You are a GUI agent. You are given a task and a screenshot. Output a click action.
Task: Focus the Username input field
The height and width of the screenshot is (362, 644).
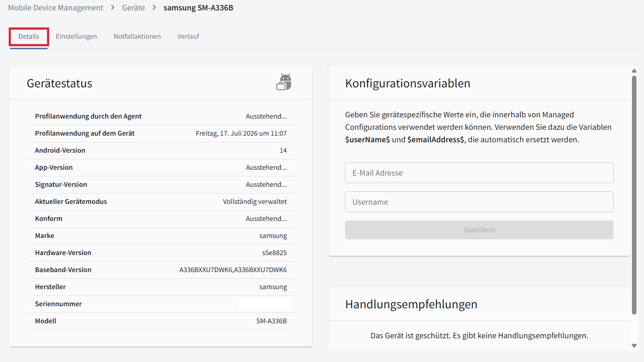tap(479, 202)
